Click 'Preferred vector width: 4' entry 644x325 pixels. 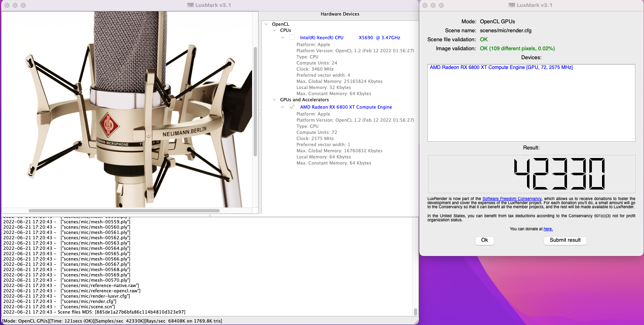pos(323,75)
